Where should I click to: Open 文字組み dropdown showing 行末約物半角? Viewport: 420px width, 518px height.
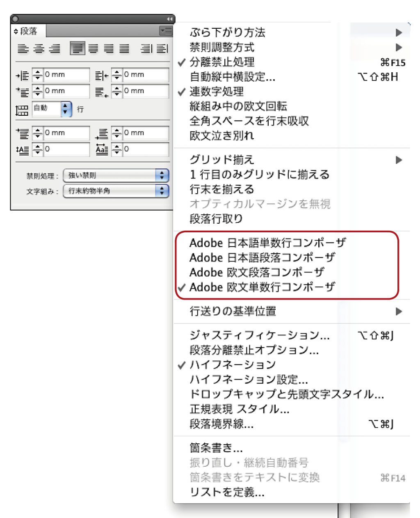pos(116,191)
